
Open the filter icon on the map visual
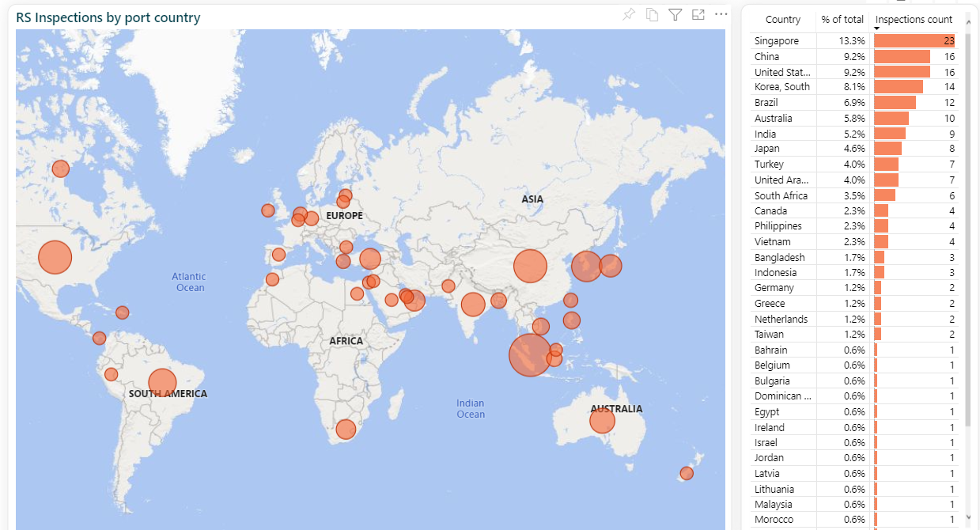(x=675, y=14)
